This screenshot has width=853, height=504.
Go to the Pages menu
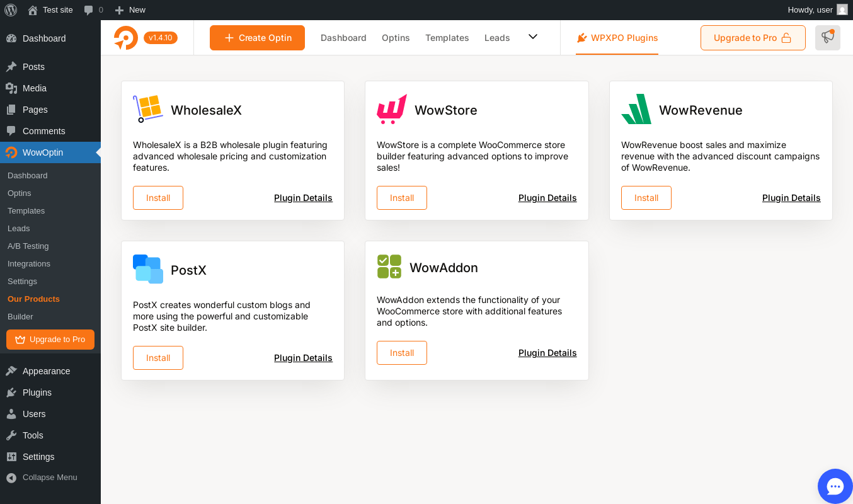coord(50,110)
